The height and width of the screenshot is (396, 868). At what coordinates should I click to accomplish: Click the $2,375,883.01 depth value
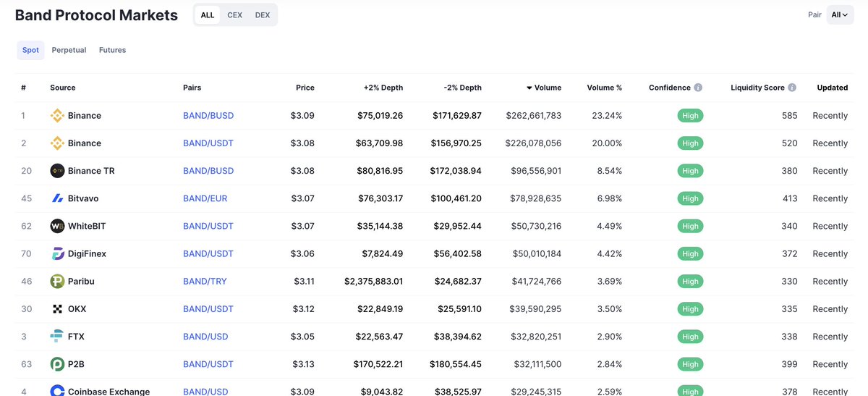373,281
